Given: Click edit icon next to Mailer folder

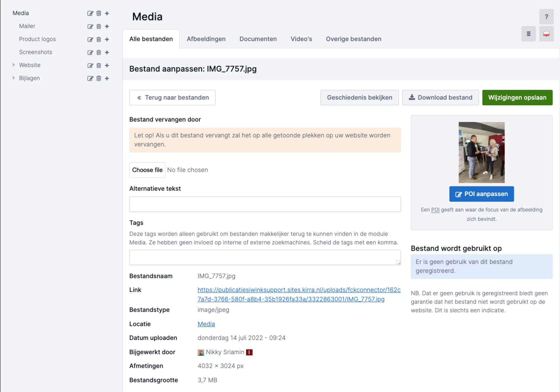Looking at the screenshot, I should 90,27.
